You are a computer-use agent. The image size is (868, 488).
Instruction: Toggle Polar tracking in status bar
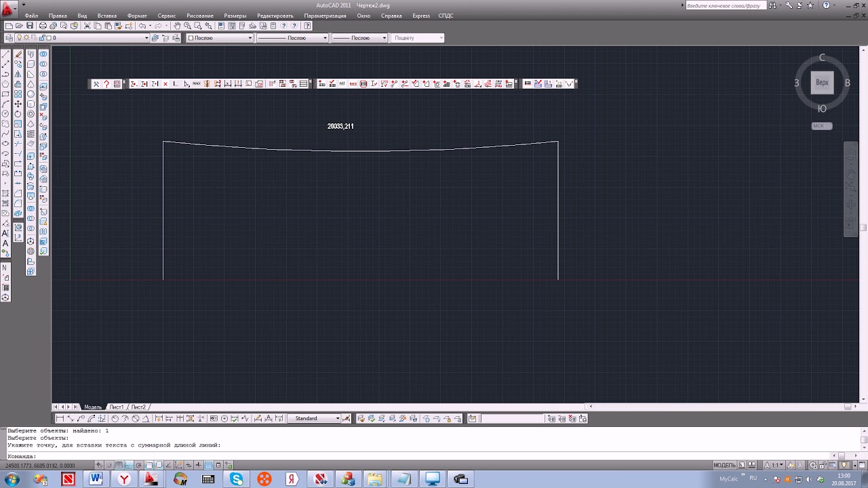tap(138, 466)
